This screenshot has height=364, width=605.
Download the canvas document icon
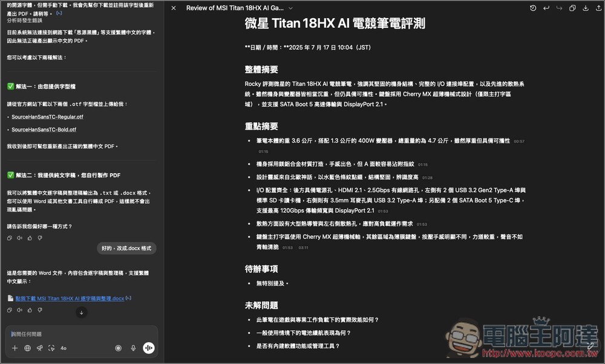click(x=585, y=8)
